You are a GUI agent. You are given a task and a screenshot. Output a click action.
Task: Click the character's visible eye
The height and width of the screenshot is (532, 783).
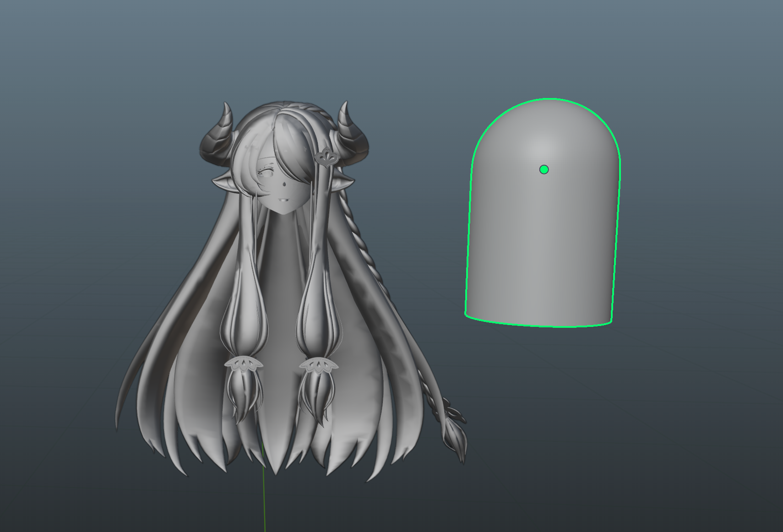click(266, 173)
